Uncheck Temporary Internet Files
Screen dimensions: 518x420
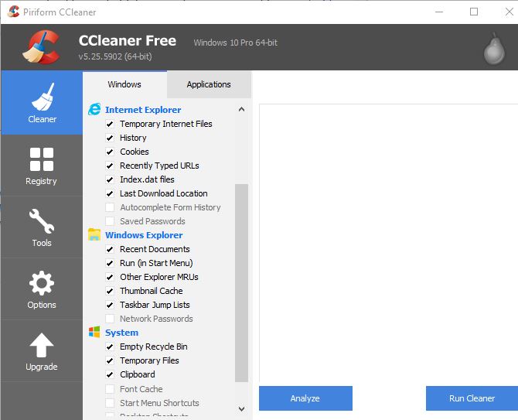[x=110, y=124]
